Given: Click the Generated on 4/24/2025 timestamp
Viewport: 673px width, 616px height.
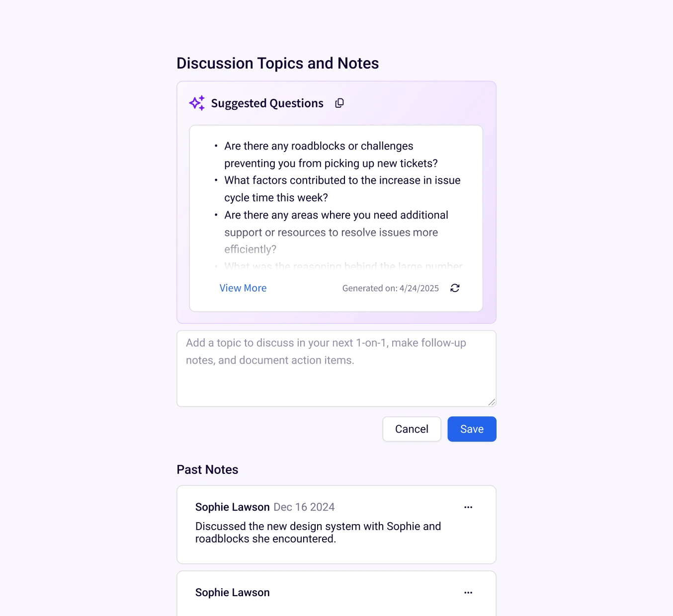Looking at the screenshot, I should [x=390, y=289].
